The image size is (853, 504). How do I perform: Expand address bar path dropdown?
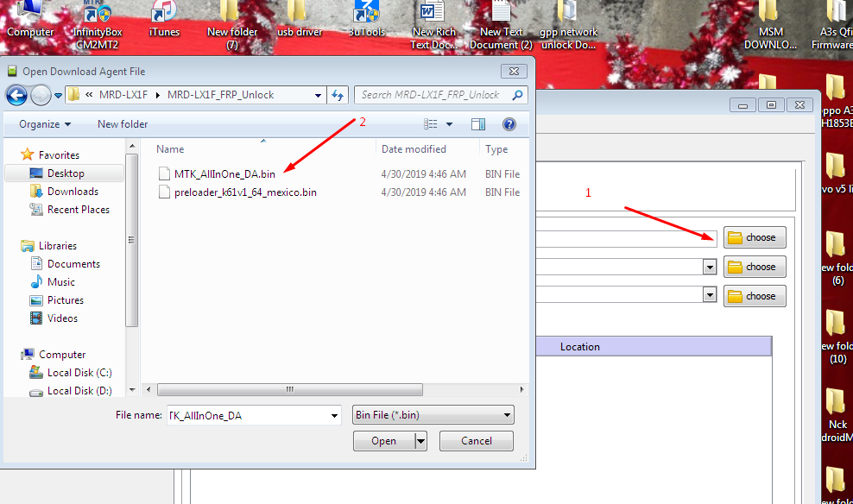click(x=318, y=95)
